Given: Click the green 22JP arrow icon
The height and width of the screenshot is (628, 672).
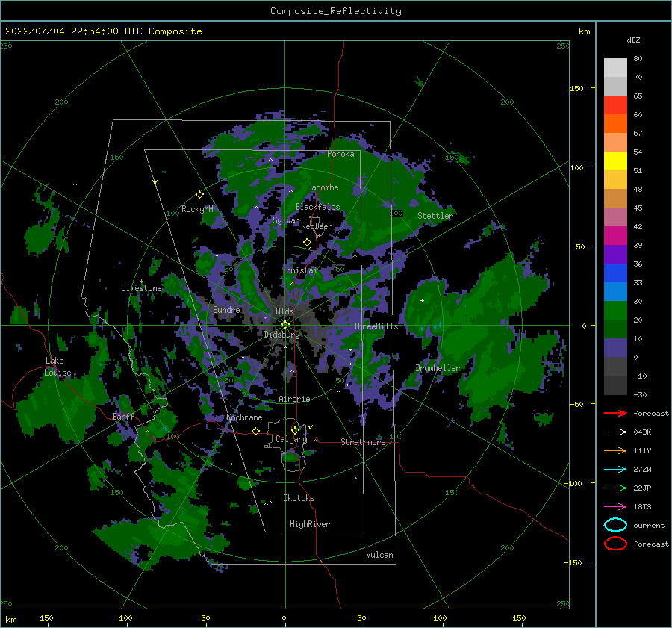Looking at the screenshot, I should pyautogui.click(x=615, y=488).
